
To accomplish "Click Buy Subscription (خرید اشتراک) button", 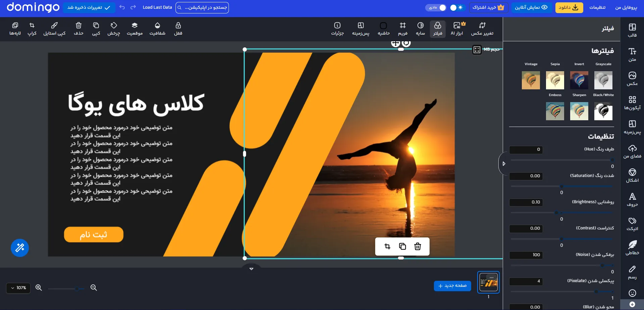I will coord(488,7).
